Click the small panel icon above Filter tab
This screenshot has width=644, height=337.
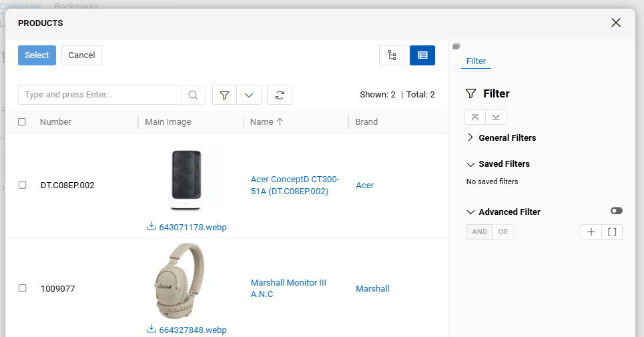point(456,47)
